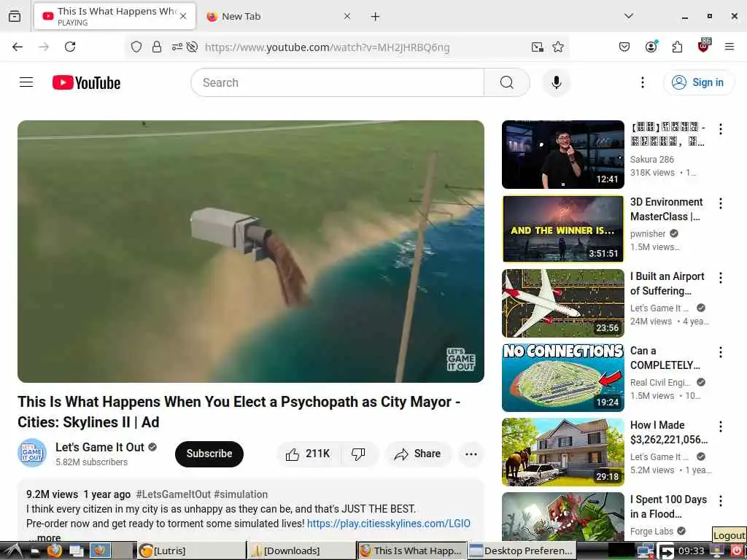Open the Extensions puzzle icon
Image resolution: width=747 pixels, height=560 pixels.
677,47
